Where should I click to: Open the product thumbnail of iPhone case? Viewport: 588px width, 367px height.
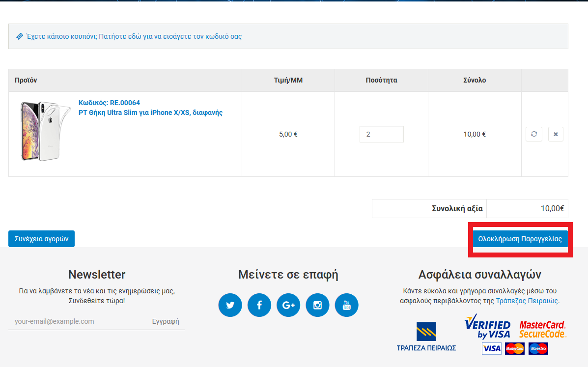(x=45, y=131)
